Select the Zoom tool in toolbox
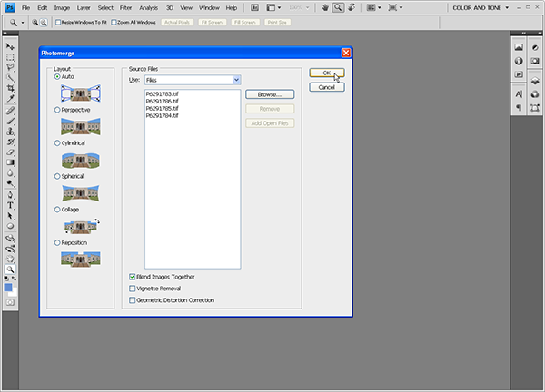The height and width of the screenshot is (392, 545). coord(10,269)
